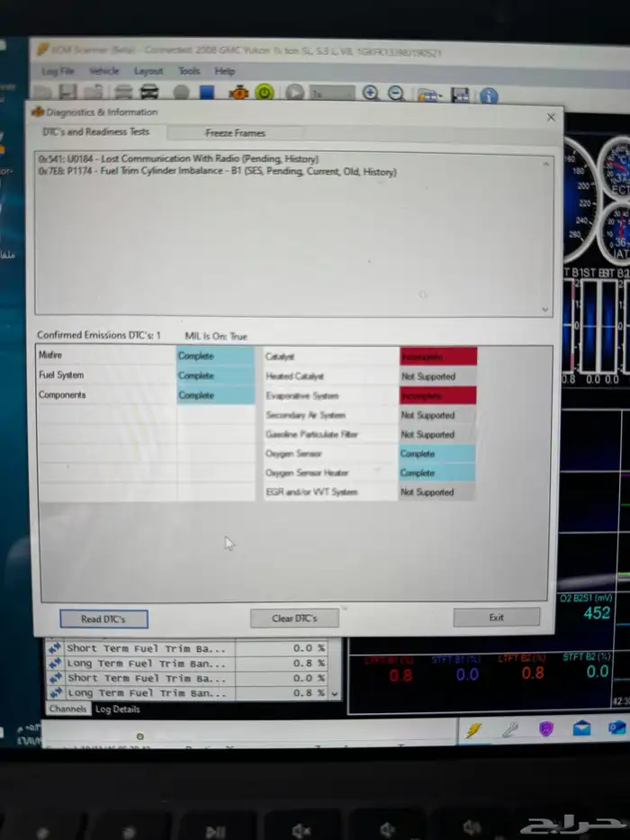Click channel list scroll down arrow

point(335,694)
